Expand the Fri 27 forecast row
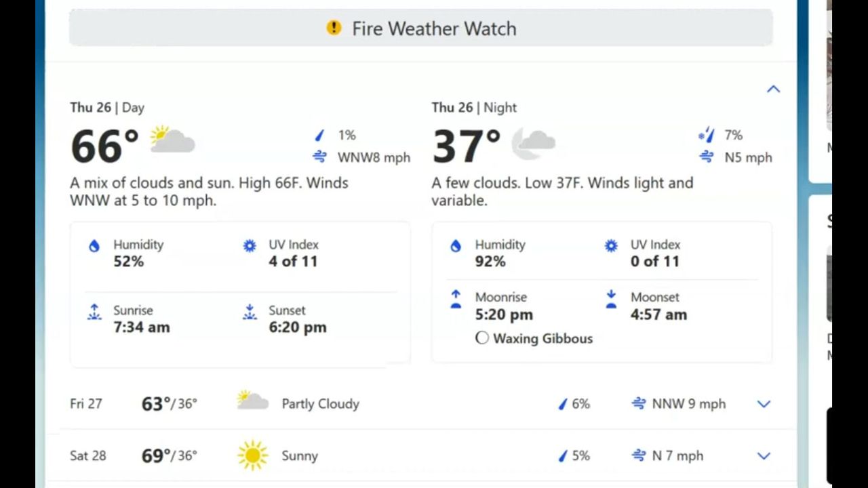The width and height of the screenshot is (868, 488). (764, 404)
